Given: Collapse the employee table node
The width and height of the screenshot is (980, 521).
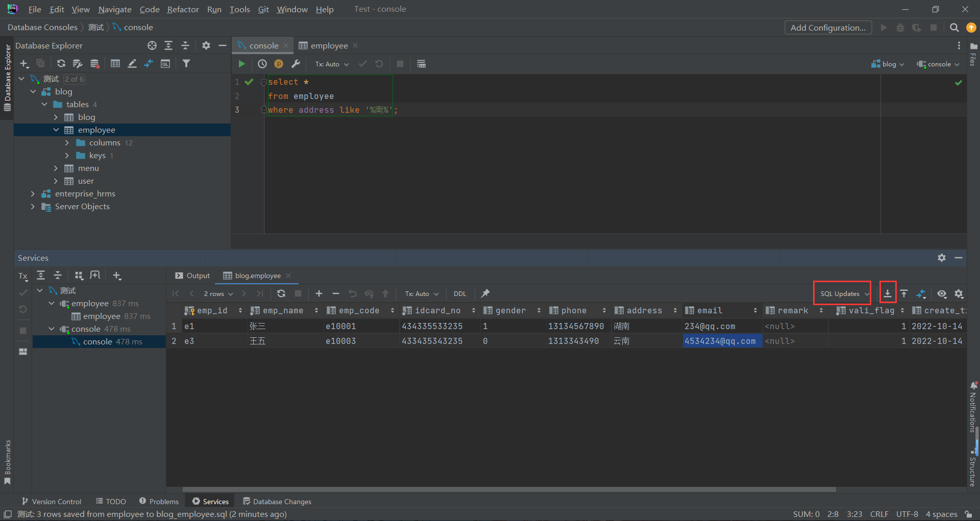Looking at the screenshot, I should click(56, 130).
